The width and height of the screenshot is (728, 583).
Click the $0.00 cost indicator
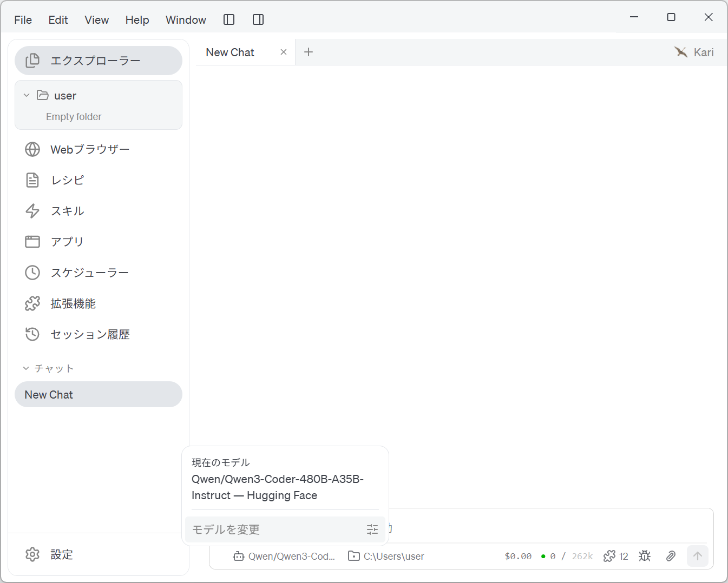pyautogui.click(x=518, y=556)
